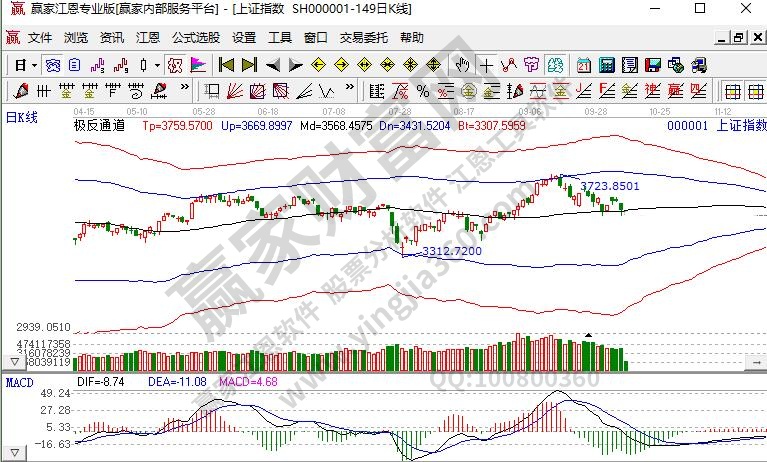Toggle the highlighted red indicator button before flag
The image size is (767, 462).
(x=174, y=65)
